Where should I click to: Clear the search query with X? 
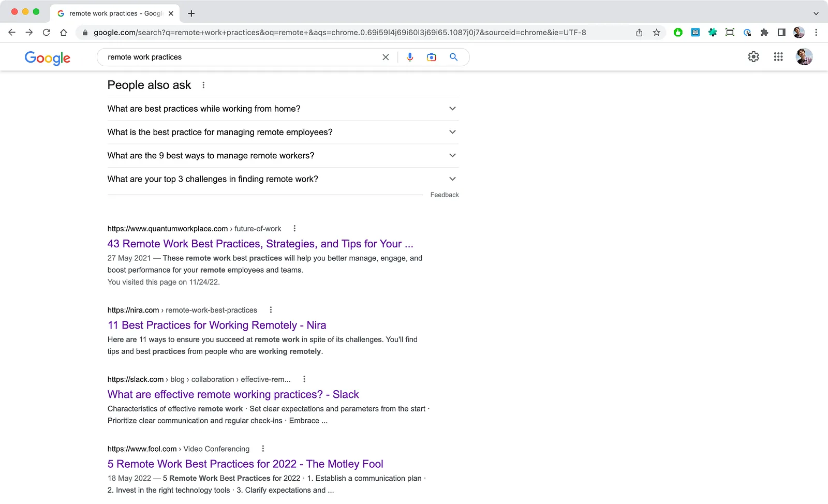pos(386,57)
